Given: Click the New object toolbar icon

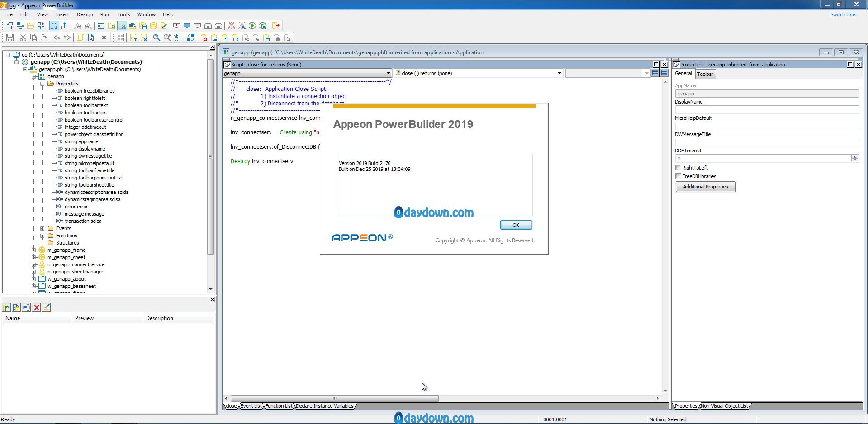Looking at the screenshot, I should pos(9,26).
